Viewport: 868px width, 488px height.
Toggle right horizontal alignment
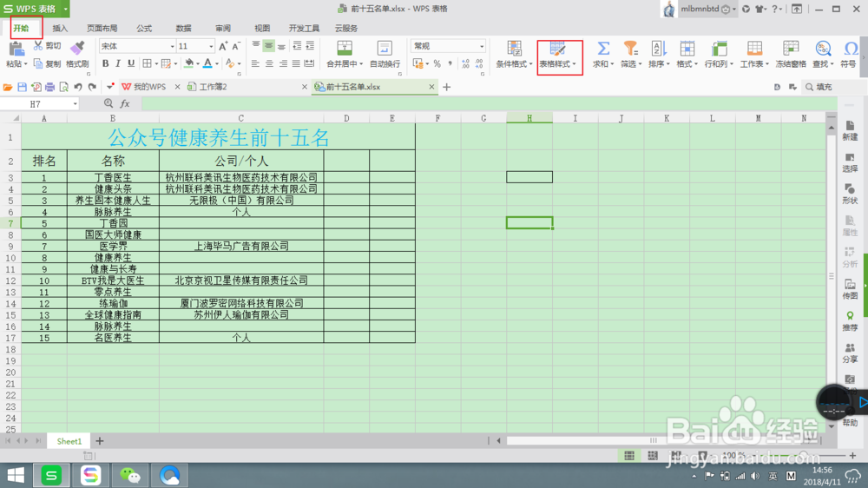click(283, 63)
